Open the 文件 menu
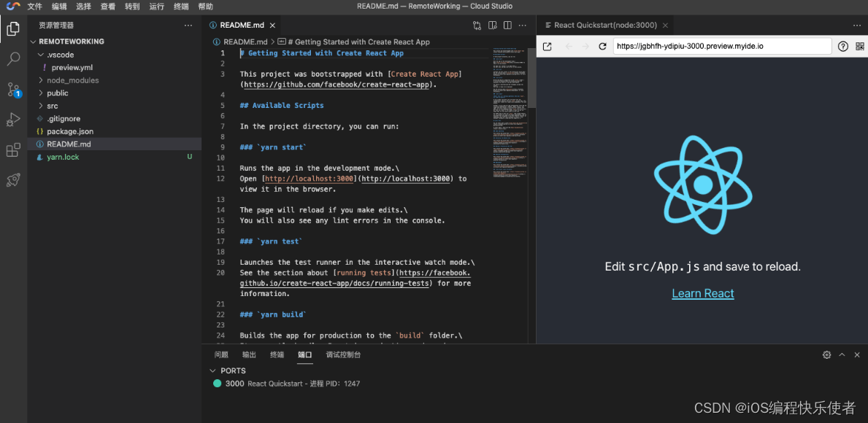The width and height of the screenshot is (868, 423). [x=35, y=7]
